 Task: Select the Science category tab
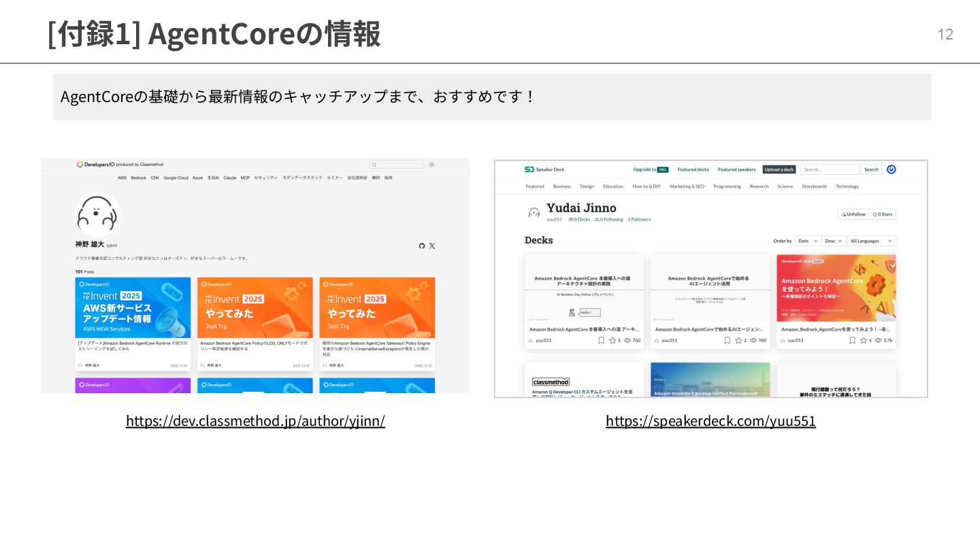785,186
